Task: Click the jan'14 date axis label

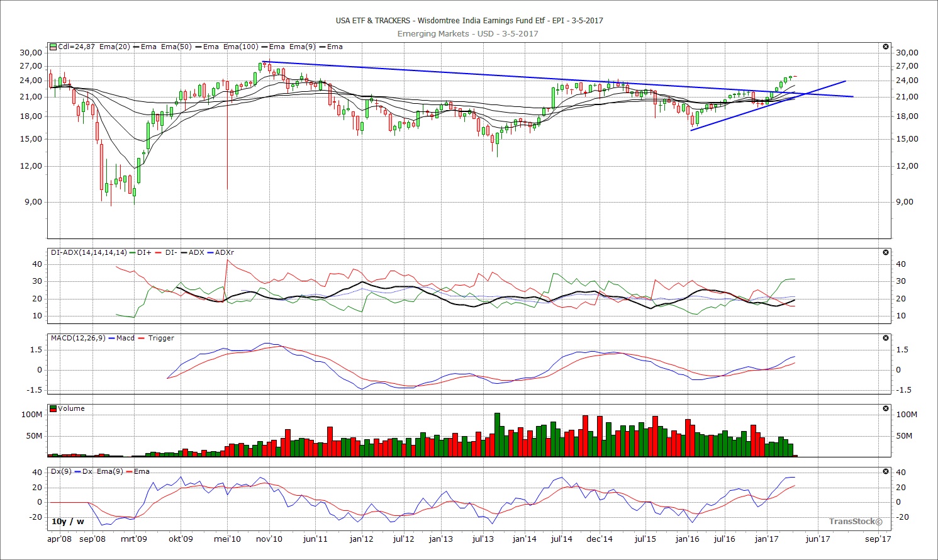Action: (x=525, y=539)
